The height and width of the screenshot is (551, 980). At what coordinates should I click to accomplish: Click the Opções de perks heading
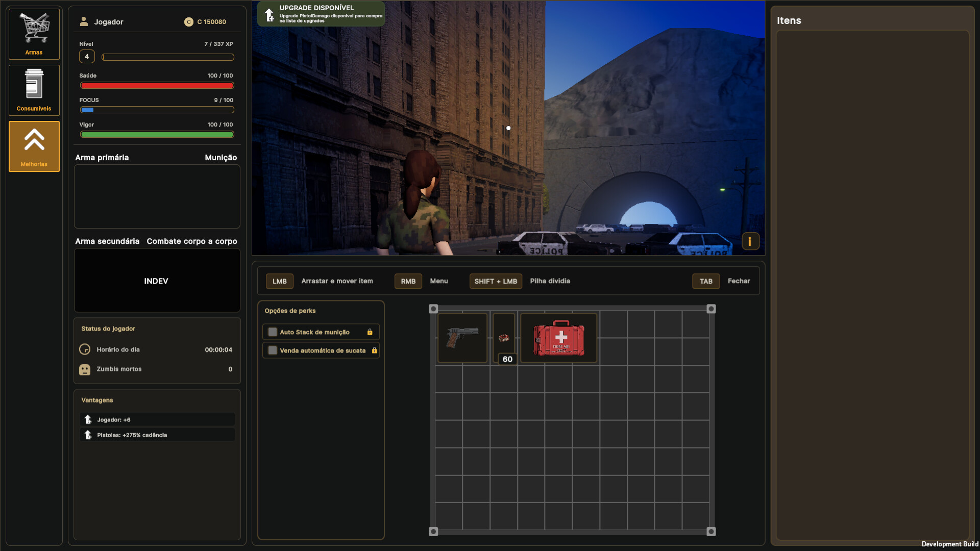tap(290, 311)
